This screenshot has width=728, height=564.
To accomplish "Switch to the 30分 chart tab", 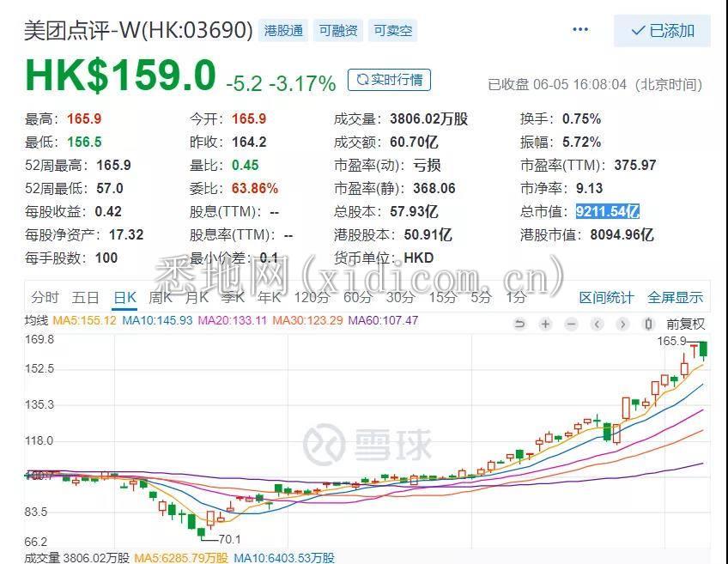I will (400, 297).
